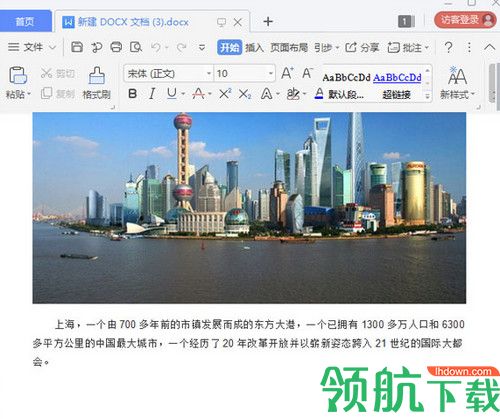The height and width of the screenshot is (419, 500).
Task: Click the Paste icon
Action: [x=18, y=75]
